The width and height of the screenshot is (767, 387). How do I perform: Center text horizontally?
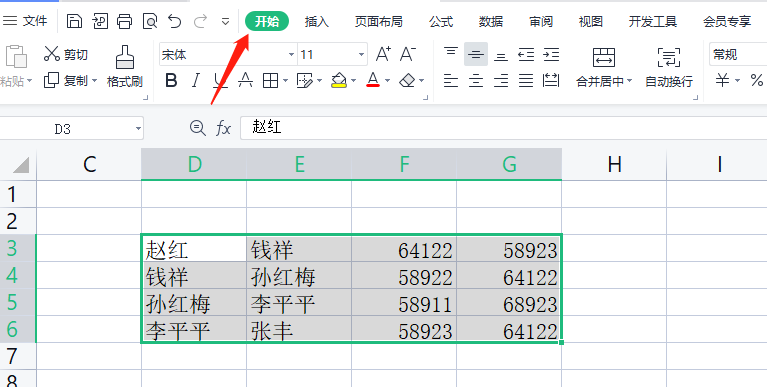pos(476,80)
